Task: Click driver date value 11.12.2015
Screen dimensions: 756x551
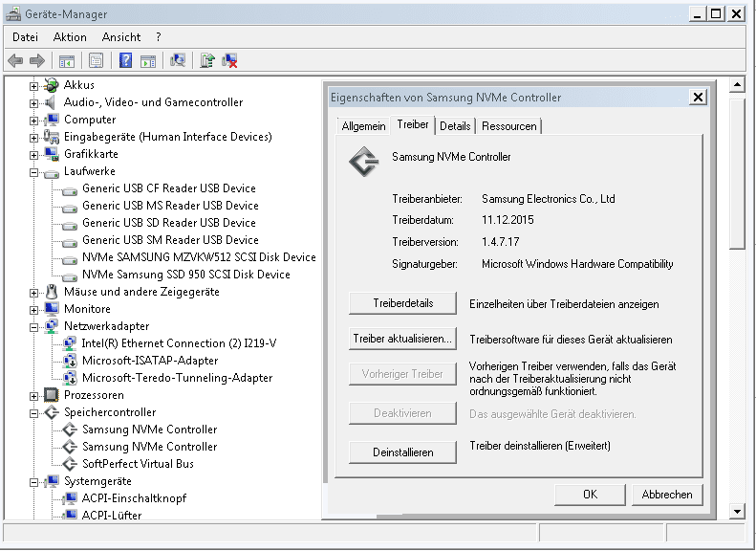Action: [x=508, y=220]
